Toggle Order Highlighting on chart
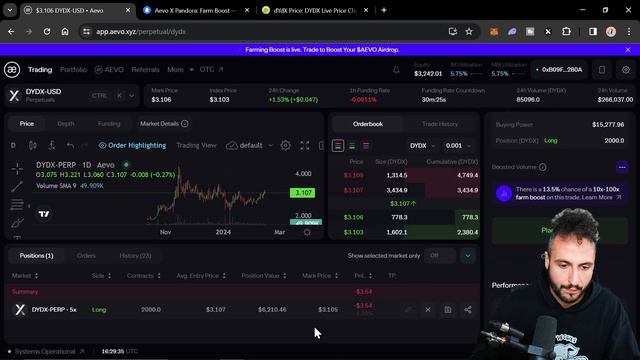Viewport: 640px width, 360px height. (x=132, y=145)
